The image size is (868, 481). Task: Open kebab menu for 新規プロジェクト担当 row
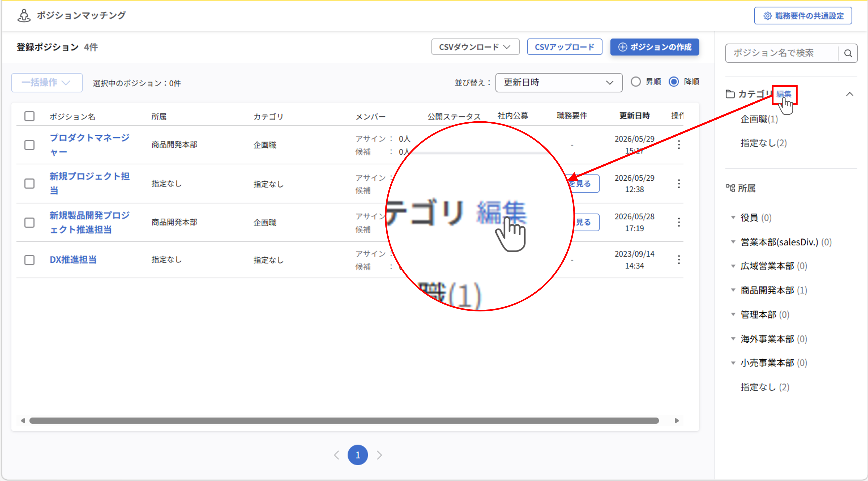(x=679, y=184)
